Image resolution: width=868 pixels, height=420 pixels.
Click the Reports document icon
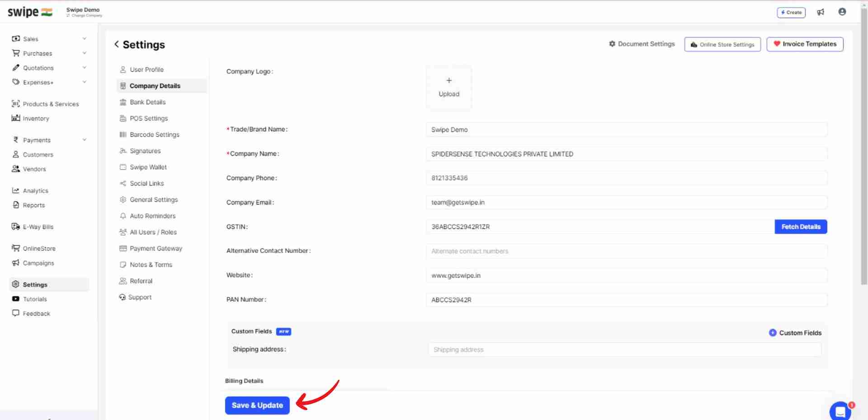(16, 205)
